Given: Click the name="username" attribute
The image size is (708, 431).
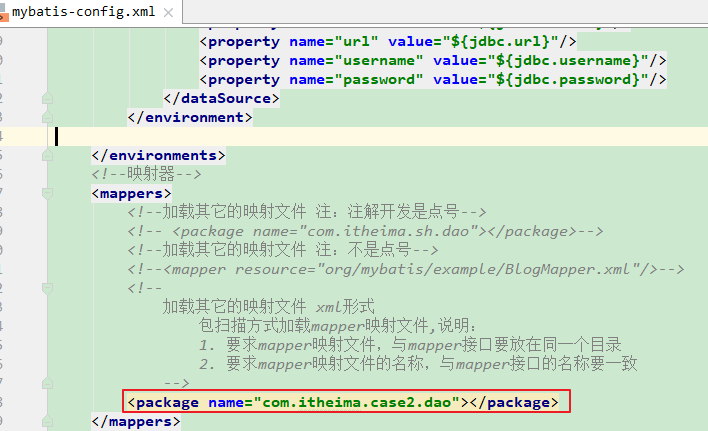Looking at the screenshot, I should click(356, 60).
